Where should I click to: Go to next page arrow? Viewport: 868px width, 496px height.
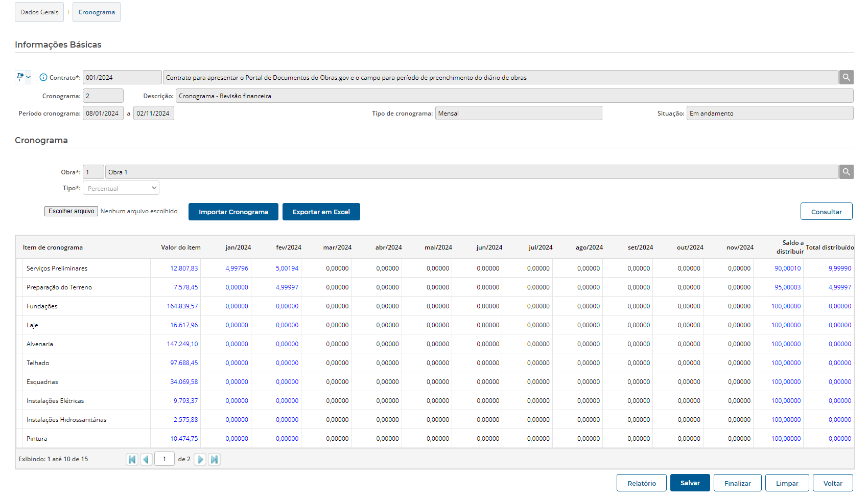[x=200, y=459]
